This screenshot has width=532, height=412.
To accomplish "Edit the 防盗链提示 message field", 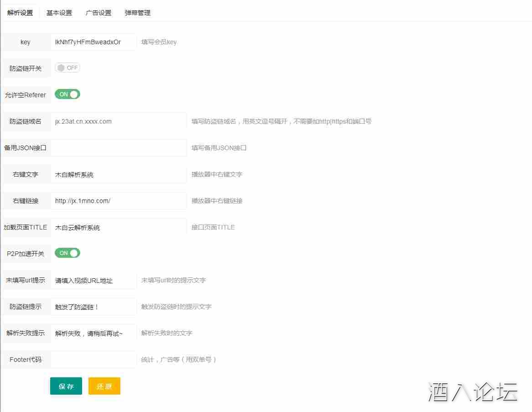I will [93, 307].
